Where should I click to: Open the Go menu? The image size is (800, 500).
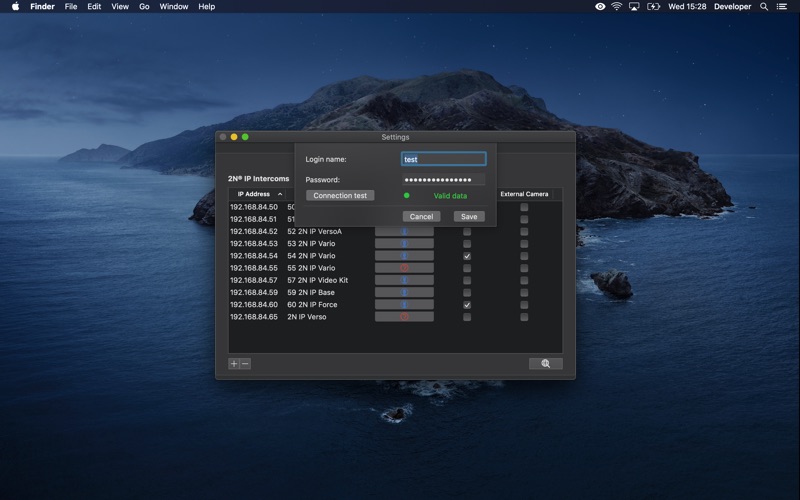click(x=144, y=7)
